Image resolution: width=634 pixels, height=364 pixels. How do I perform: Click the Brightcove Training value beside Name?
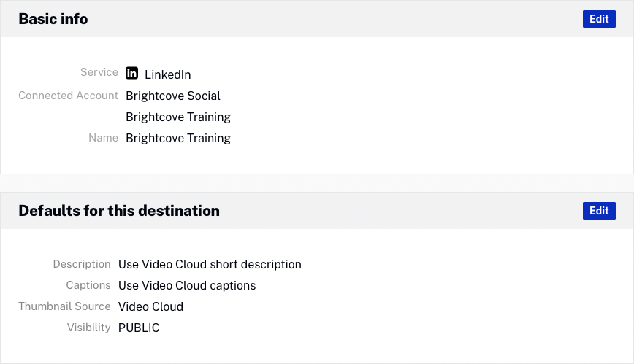click(x=178, y=138)
